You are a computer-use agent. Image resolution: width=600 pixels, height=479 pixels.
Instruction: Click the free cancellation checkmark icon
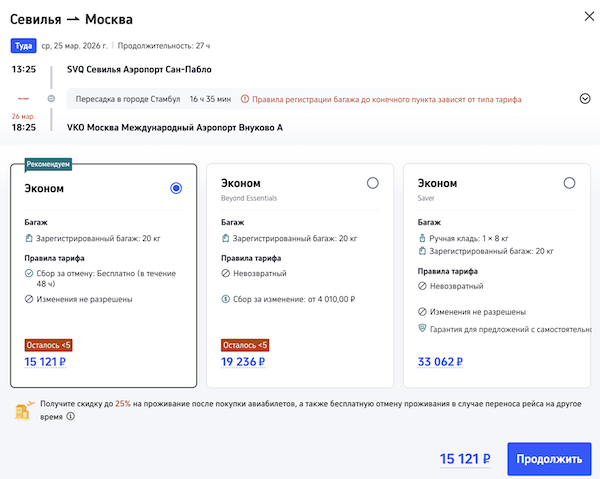click(x=30, y=270)
